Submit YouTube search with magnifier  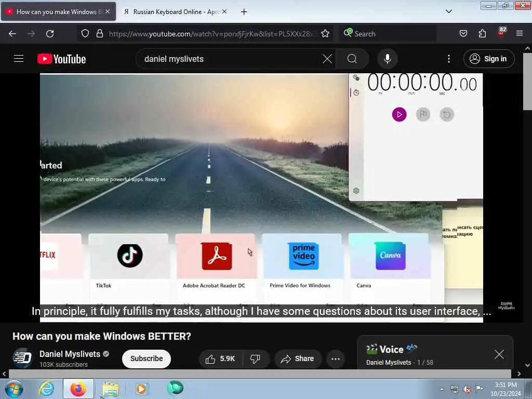(x=352, y=59)
